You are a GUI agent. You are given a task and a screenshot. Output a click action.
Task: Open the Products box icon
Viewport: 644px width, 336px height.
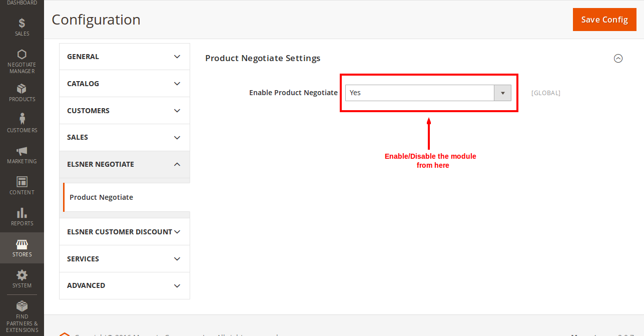pos(22,89)
